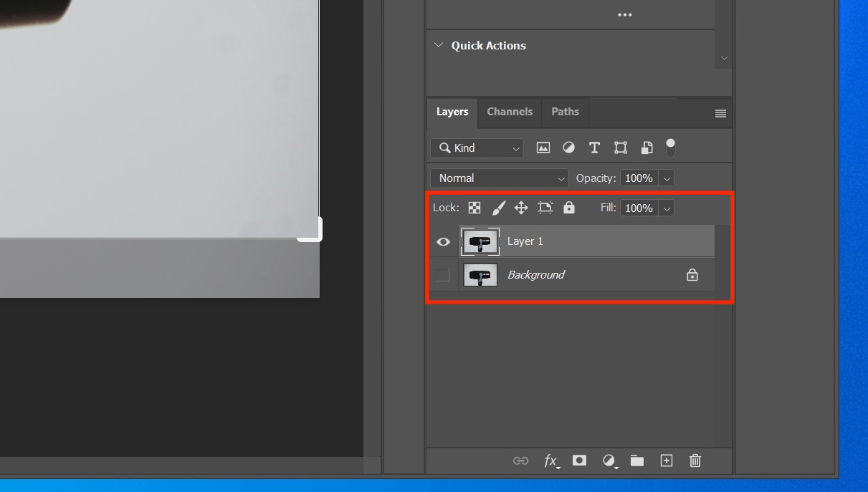Open the Normal blend mode dropdown
Viewport: 868px width, 492px height.
(x=500, y=178)
